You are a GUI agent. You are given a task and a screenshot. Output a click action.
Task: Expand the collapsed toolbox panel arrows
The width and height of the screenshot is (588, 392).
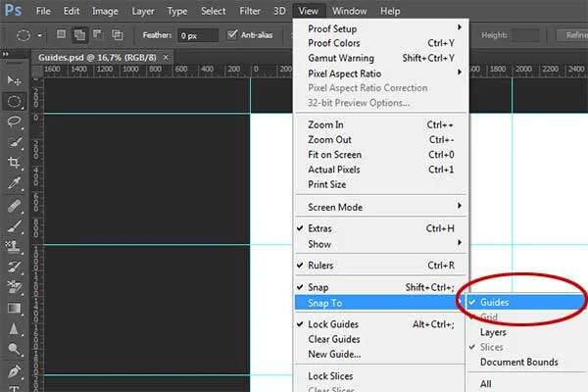point(6,54)
